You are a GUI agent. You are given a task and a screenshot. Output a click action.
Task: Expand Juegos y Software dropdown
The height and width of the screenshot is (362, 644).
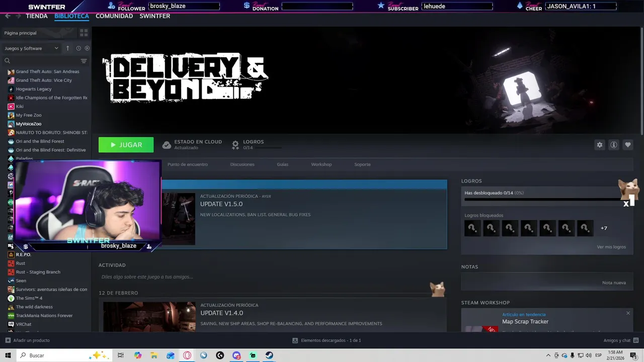(32, 48)
